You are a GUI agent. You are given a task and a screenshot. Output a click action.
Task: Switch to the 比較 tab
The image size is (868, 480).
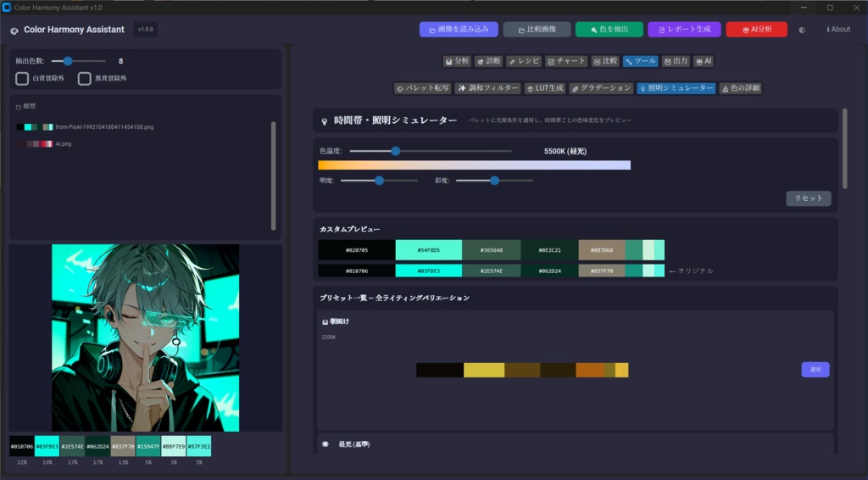coord(605,61)
